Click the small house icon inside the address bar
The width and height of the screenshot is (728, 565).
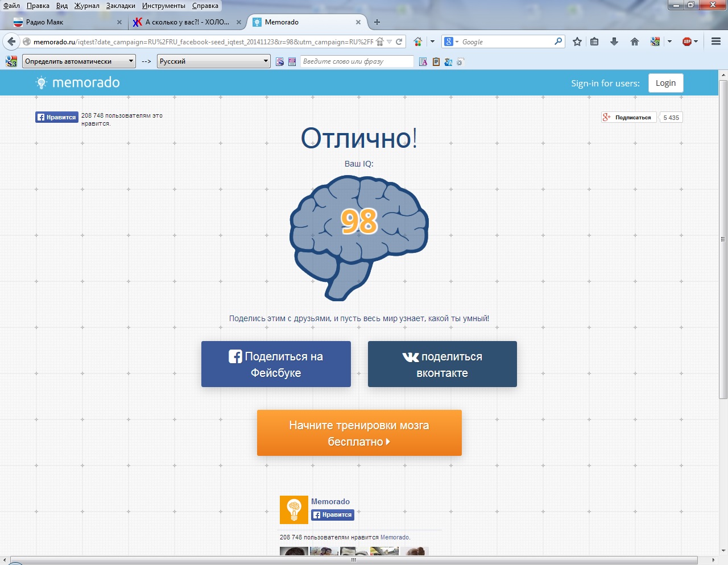pos(380,42)
